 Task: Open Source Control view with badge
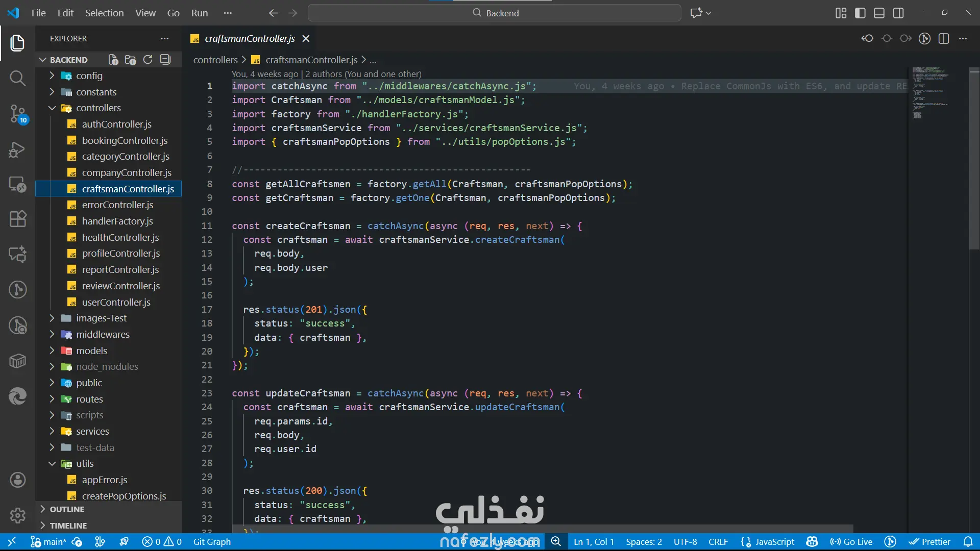(x=17, y=113)
